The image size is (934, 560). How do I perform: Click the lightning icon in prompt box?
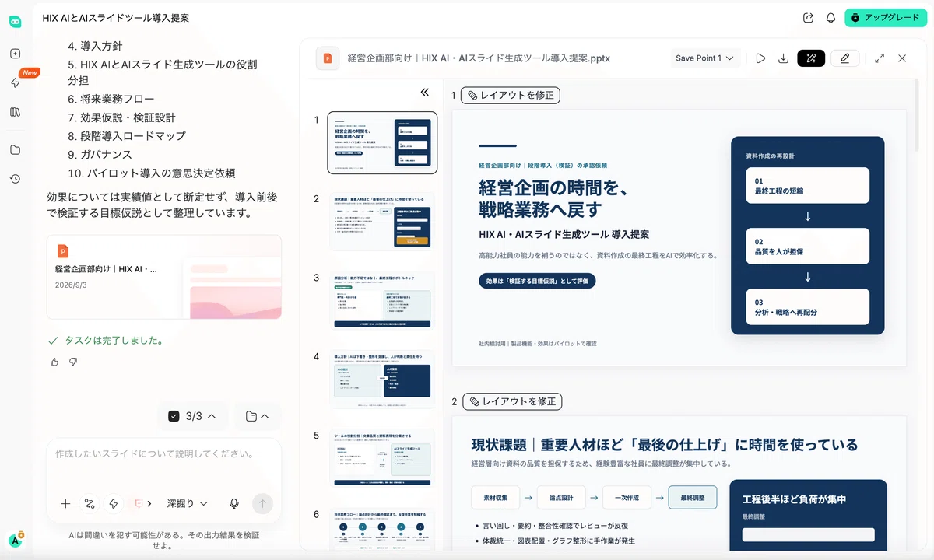click(114, 504)
